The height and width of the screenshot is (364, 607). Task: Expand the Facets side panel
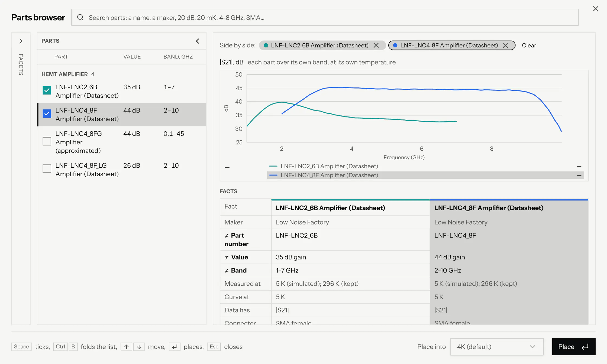click(x=21, y=41)
